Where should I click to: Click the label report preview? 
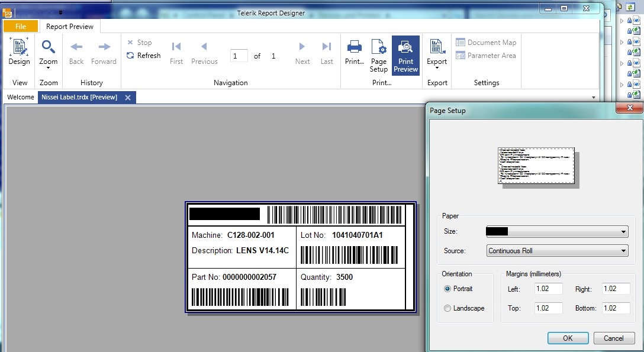point(301,257)
